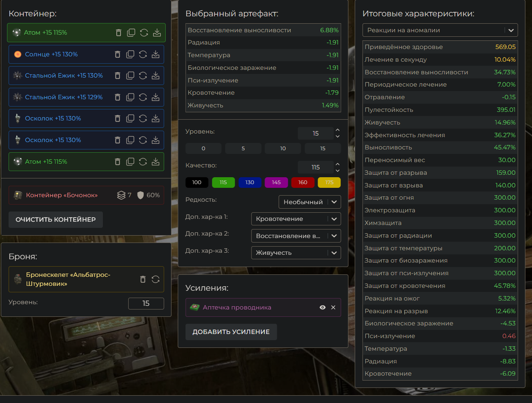
Task: Select the Стальной Ежик +15 130% entry
Action: pos(64,76)
